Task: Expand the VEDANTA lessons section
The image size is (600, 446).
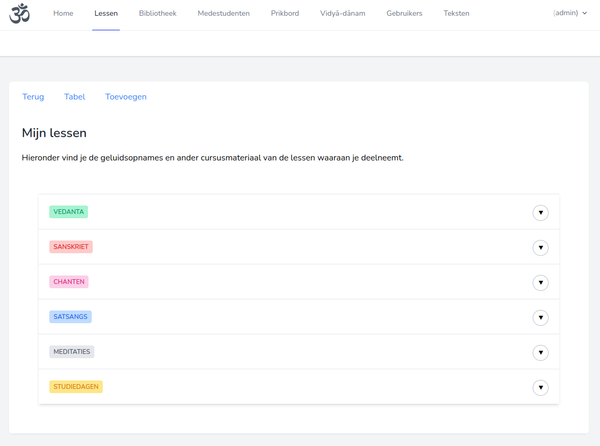Action: 540,213
